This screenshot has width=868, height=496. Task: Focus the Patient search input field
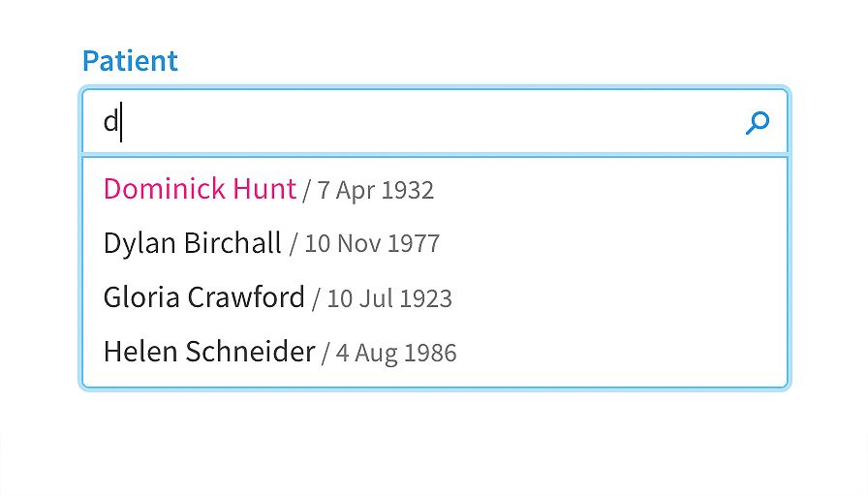coord(435,122)
